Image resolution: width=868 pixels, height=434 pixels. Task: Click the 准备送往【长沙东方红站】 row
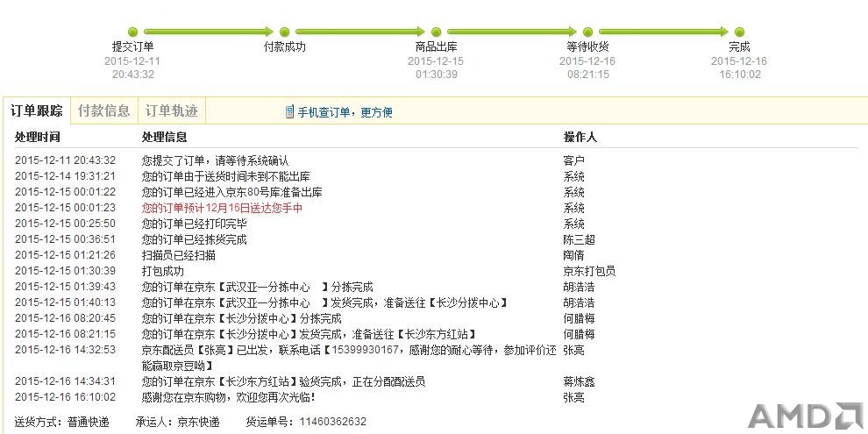coord(309,334)
